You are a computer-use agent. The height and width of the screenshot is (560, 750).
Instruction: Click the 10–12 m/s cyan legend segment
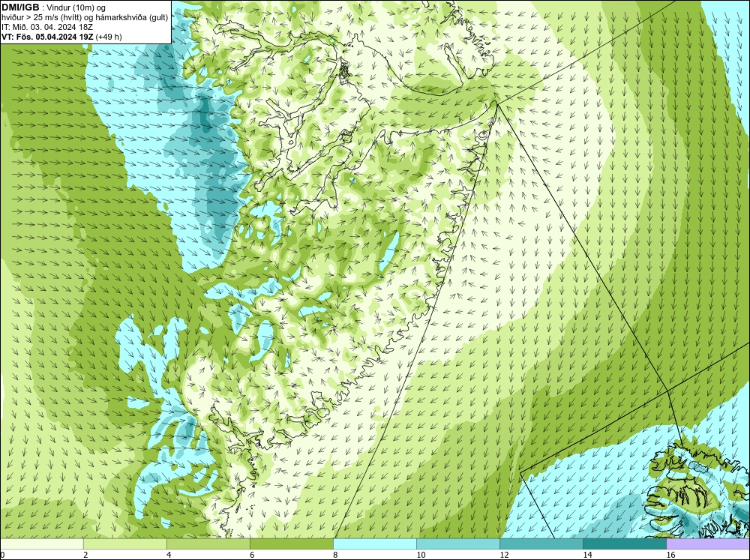[x=458, y=544]
